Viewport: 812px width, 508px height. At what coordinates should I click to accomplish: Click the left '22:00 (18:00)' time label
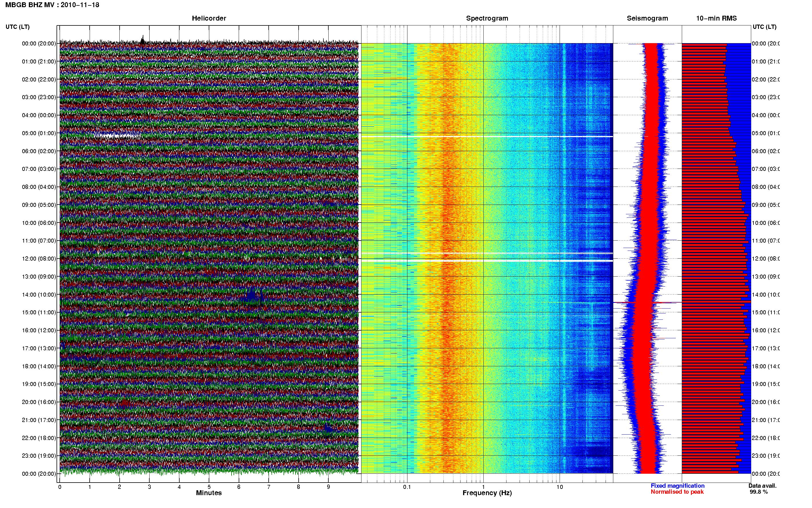pyautogui.click(x=39, y=438)
